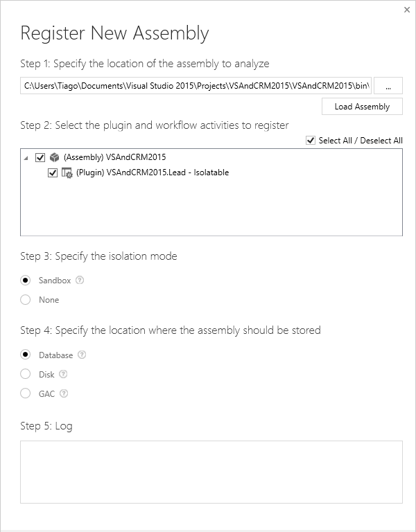Viewport: 416px width, 532px height.
Task: Choose Disk as storage location
Action: [26, 375]
